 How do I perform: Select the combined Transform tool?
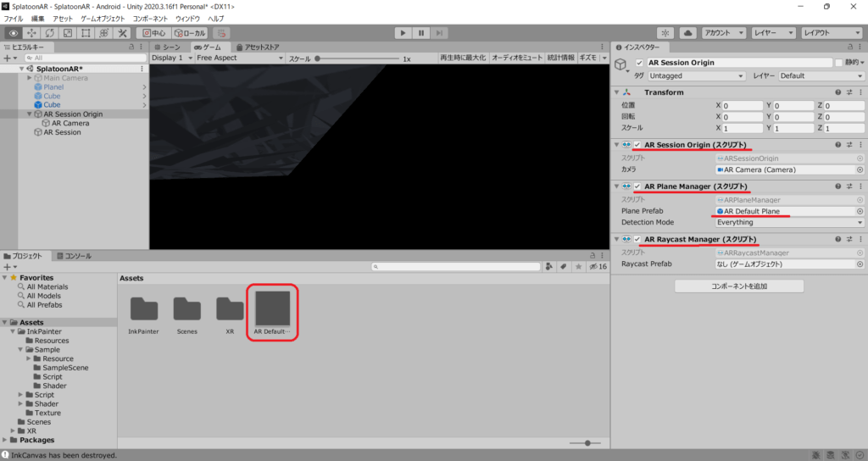coord(104,33)
